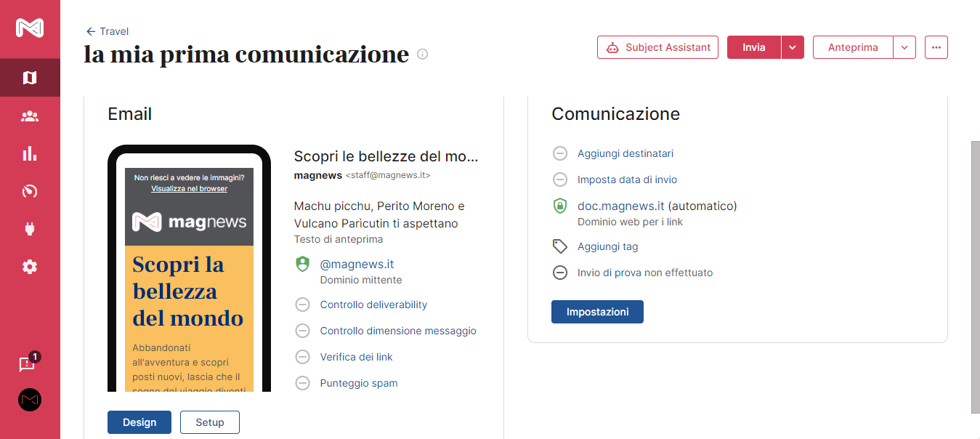This screenshot has width=980, height=439.
Task: Open the email Setup button
Action: point(210,422)
